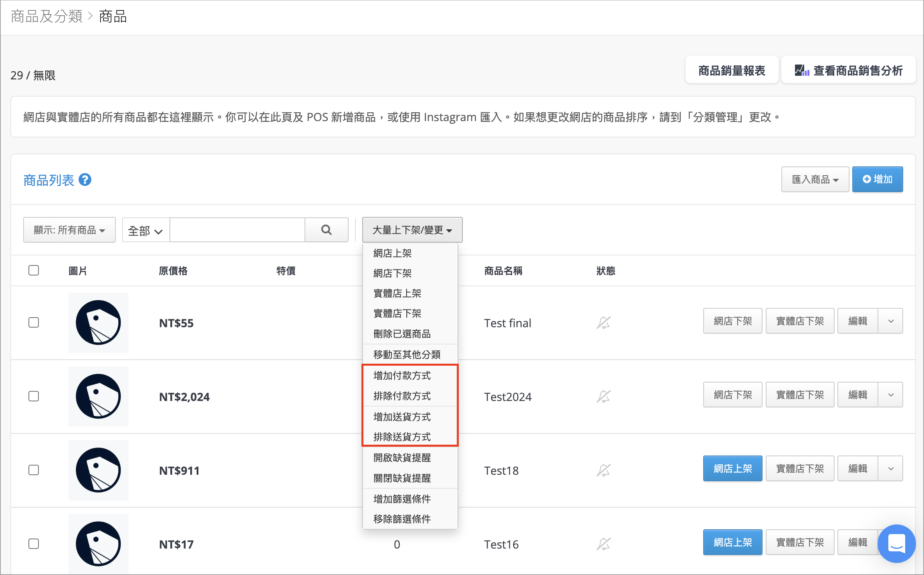Click the muted bell icon for Test18

pyautogui.click(x=603, y=470)
